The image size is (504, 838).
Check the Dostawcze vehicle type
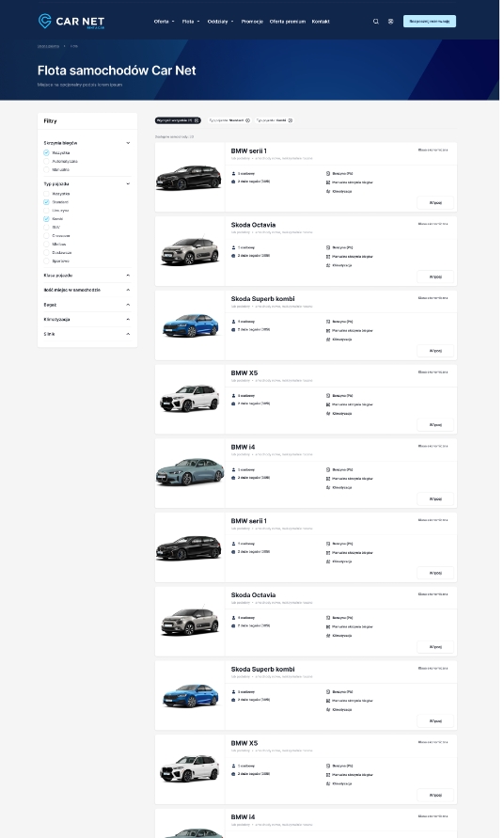pos(46,253)
